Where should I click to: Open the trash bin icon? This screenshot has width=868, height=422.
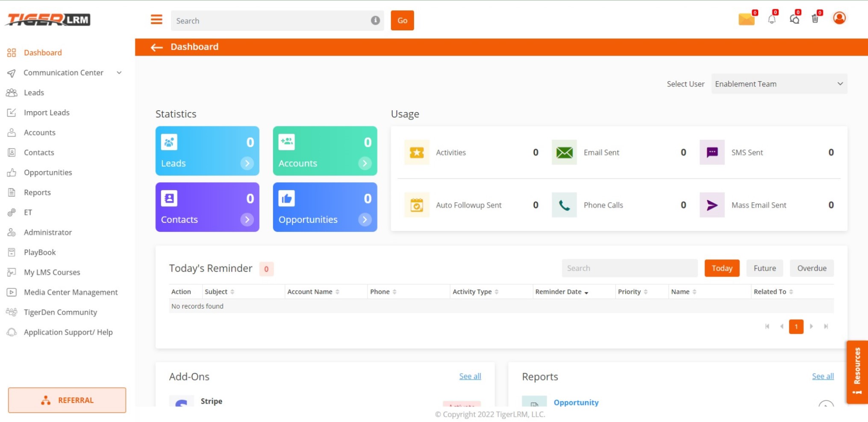(815, 19)
